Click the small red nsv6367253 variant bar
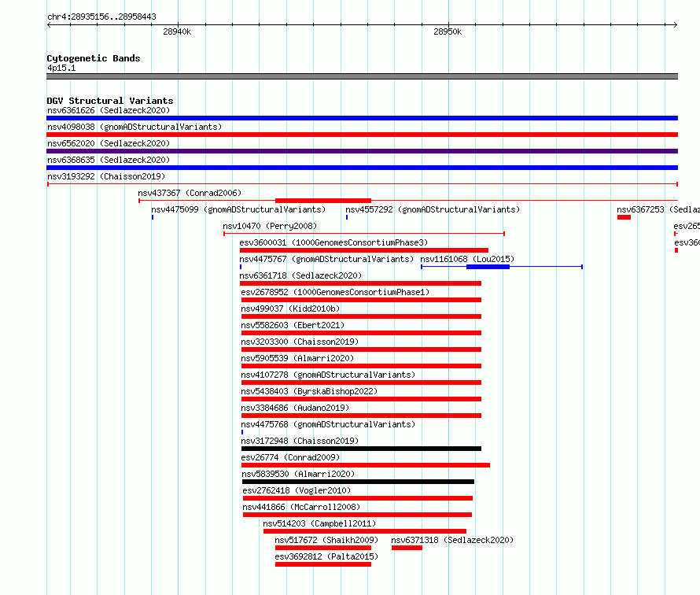700x595 pixels. 624,217
